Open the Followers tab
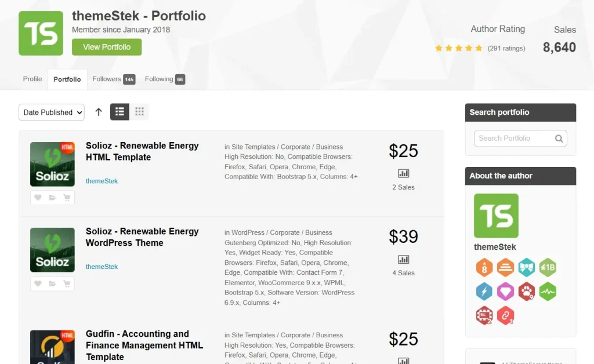Image resolution: width=594 pixels, height=364 pixels. point(113,79)
